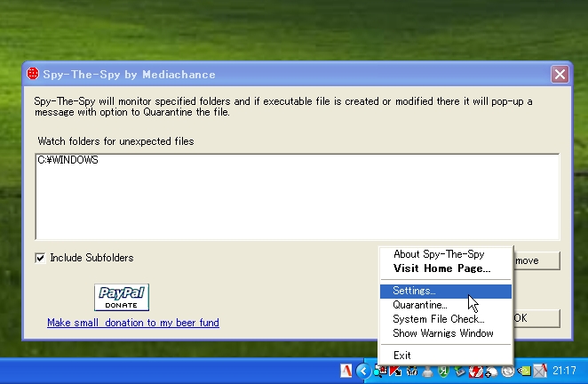588x384 pixels.
Task: Click the partially hidden Remove button
Action: click(x=537, y=260)
